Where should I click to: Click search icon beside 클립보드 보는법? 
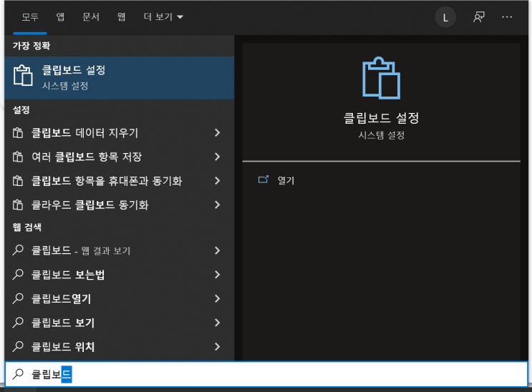point(18,275)
